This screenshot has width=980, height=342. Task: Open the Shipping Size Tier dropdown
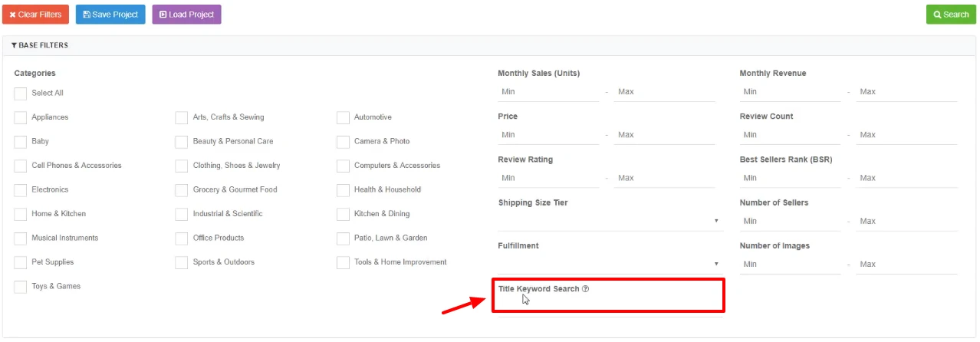pyautogui.click(x=610, y=221)
